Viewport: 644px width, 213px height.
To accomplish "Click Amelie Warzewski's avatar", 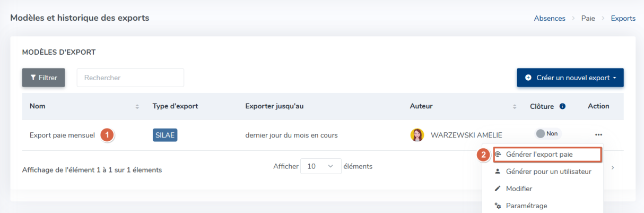I will tap(417, 135).
